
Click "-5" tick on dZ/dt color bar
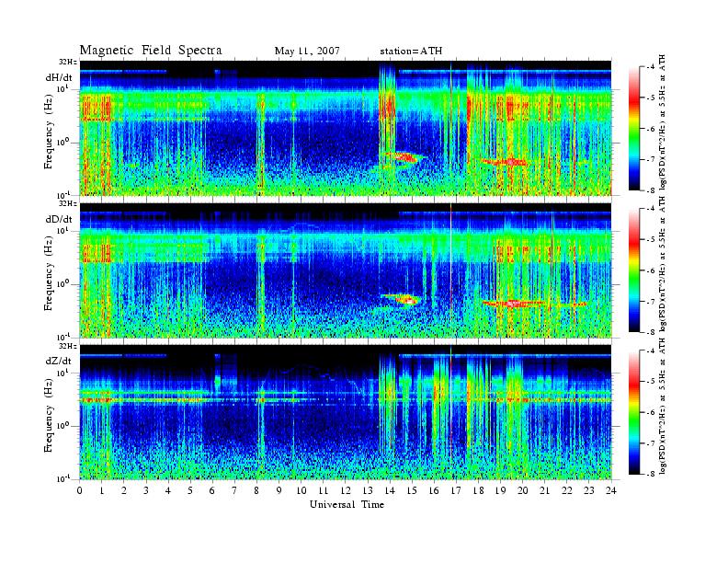click(x=652, y=382)
